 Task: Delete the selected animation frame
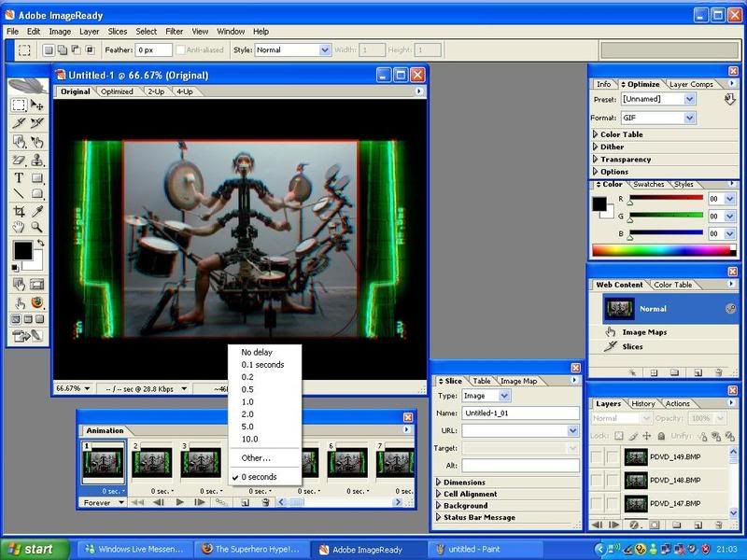[266, 502]
